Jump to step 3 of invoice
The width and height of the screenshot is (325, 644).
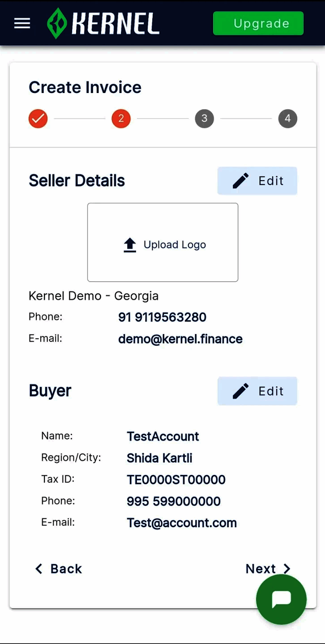[x=204, y=119]
